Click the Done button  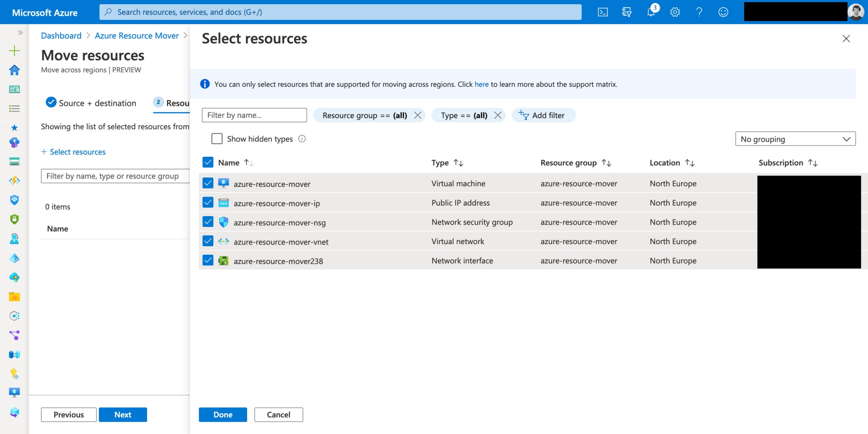coord(223,415)
